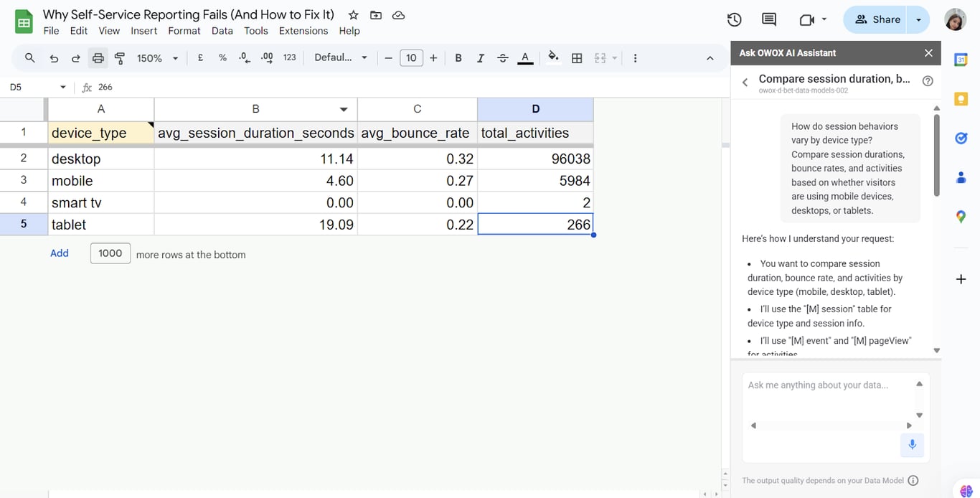This screenshot has height=498, width=980.
Task: Open more toolbar options three dots
Action: tap(635, 58)
